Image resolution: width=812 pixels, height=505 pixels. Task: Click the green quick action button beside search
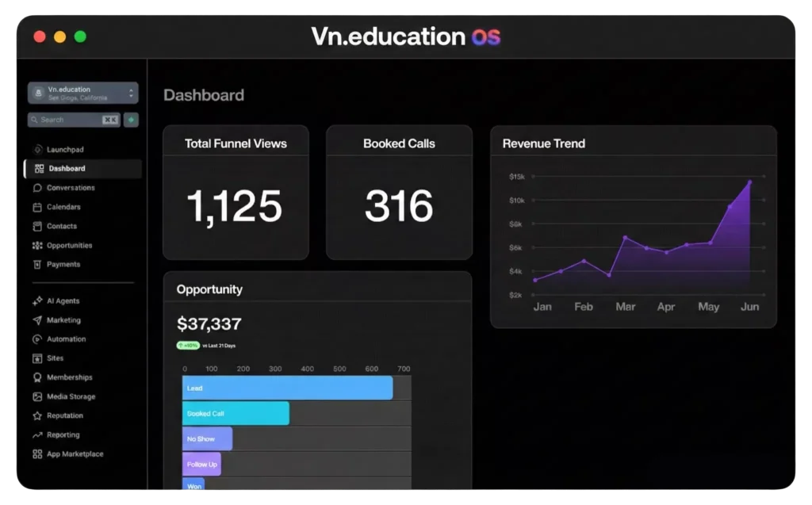tap(131, 120)
